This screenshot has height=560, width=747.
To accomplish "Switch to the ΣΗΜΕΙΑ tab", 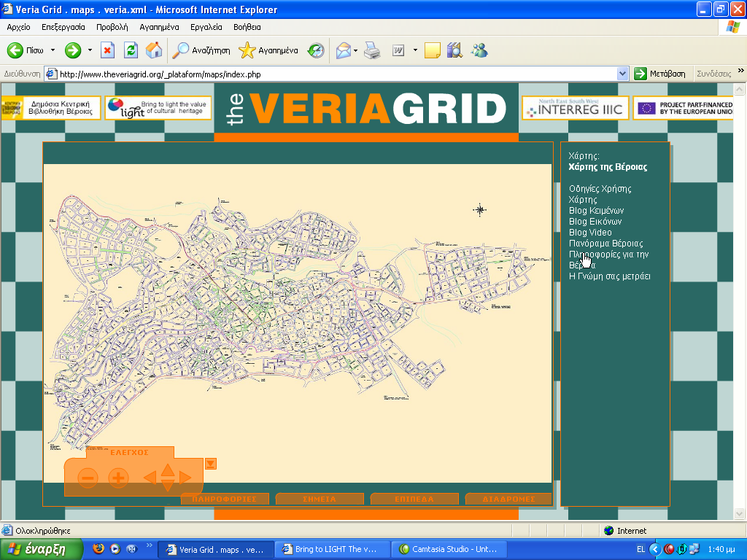I will point(320,499).
